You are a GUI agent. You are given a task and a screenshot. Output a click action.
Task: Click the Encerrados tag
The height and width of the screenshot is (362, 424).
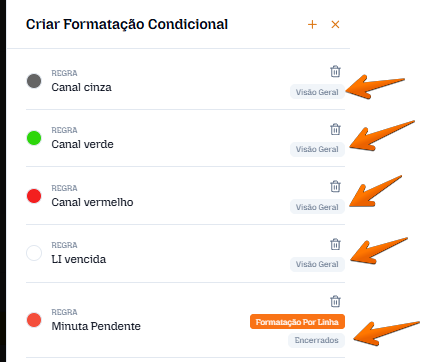(316, 340)
